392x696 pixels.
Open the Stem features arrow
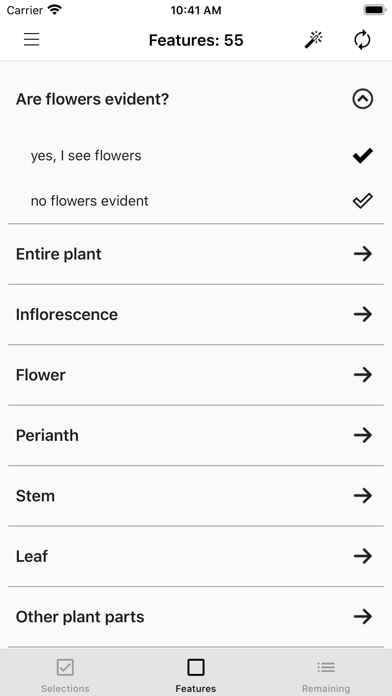363,495
